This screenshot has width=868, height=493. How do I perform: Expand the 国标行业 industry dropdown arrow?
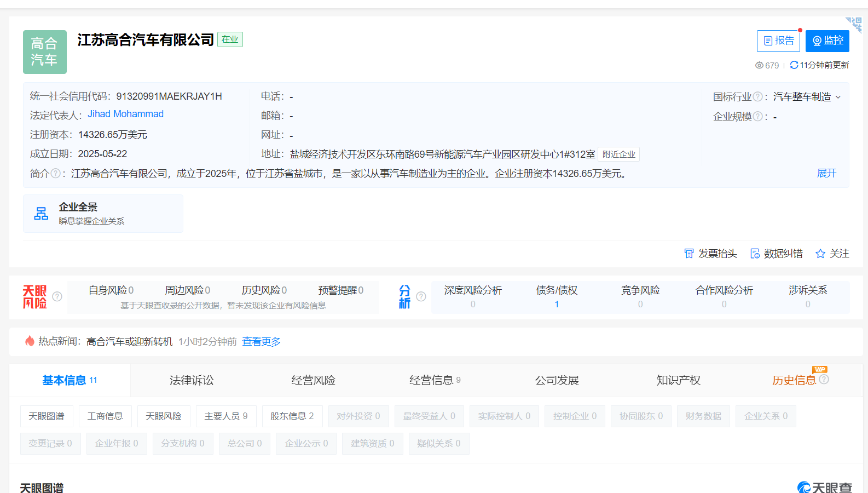tap(838, 98)
